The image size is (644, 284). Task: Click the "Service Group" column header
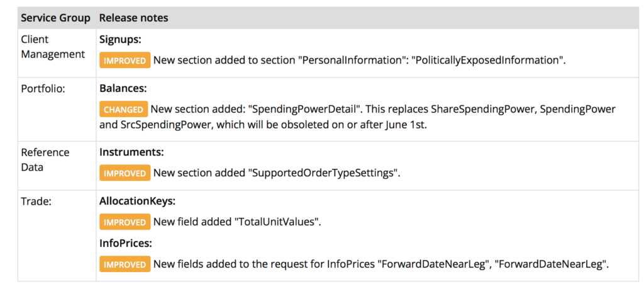pos(55,18)
